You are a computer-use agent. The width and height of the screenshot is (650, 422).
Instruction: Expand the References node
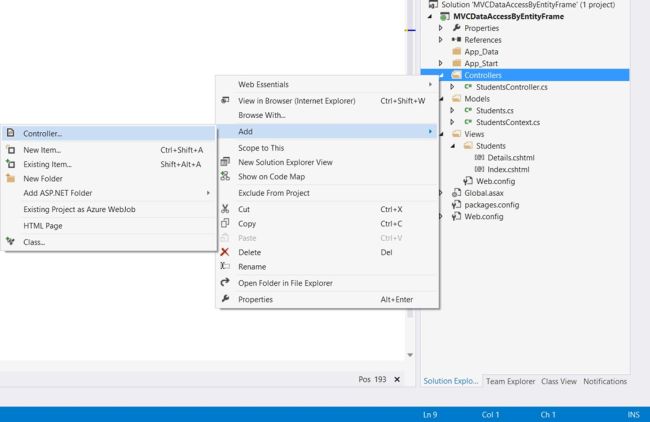pos(441,40)
